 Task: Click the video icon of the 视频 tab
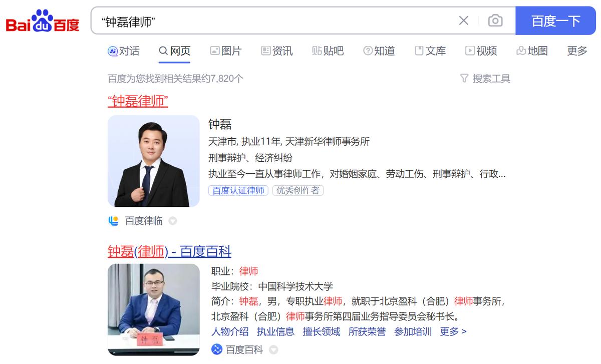[469, 51]
